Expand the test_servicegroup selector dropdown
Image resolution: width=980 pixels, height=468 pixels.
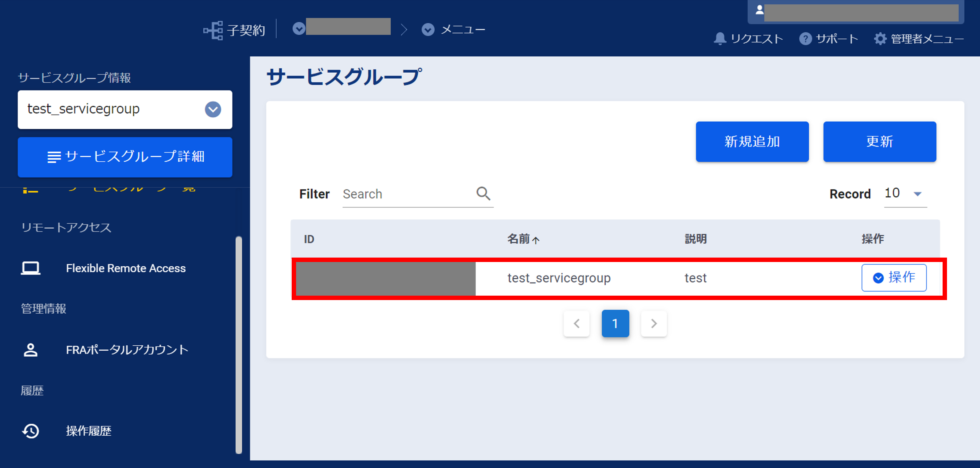[213, 110]
